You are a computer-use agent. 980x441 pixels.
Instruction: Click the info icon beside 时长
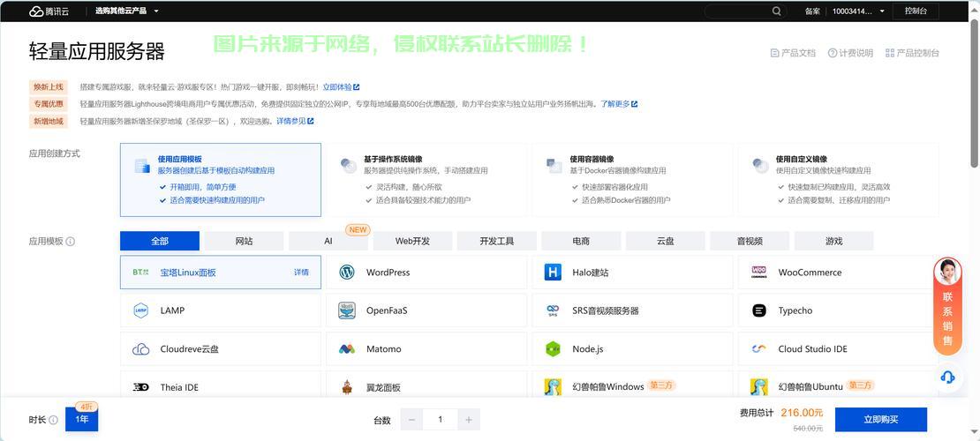pyautogui.click(x=54, y=420)
